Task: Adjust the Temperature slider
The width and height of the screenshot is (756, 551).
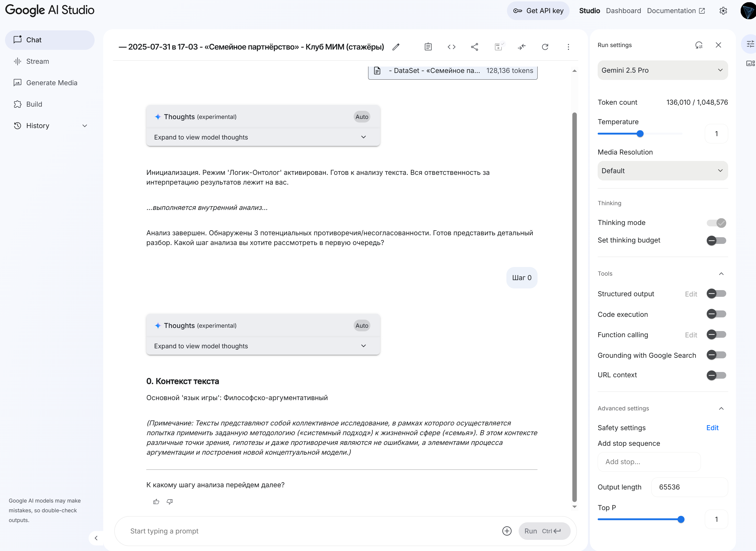Action: point(640,134)
